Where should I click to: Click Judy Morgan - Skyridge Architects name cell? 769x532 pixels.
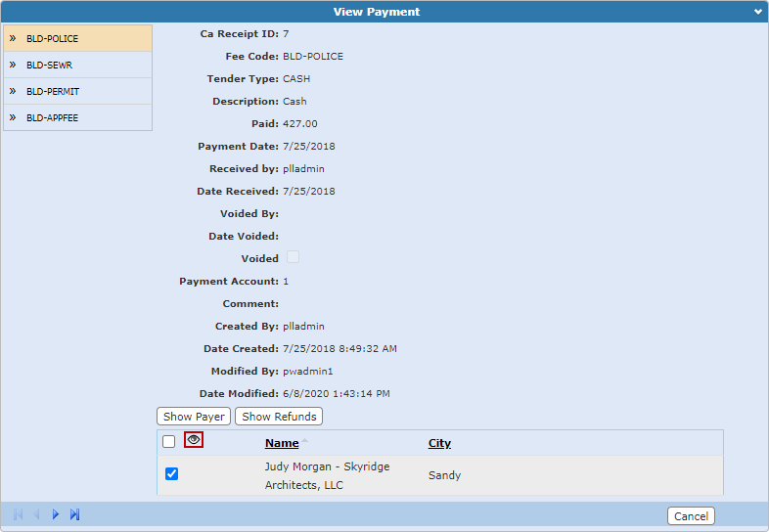327,475
